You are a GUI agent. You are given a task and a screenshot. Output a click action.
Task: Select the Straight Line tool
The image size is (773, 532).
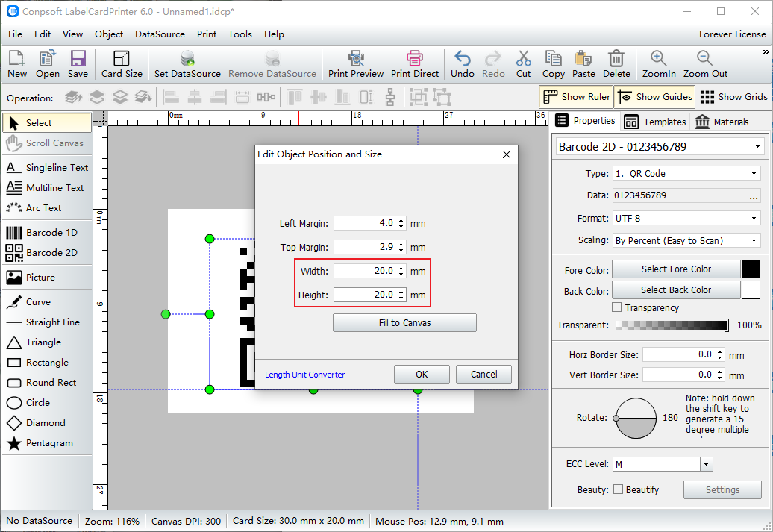(x=47, y=322)
